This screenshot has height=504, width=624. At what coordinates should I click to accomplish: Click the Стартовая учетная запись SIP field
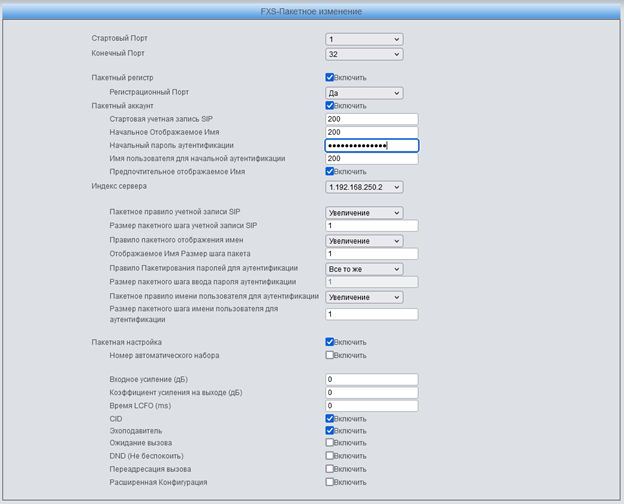pyautogui.click(x=372, y=119)
